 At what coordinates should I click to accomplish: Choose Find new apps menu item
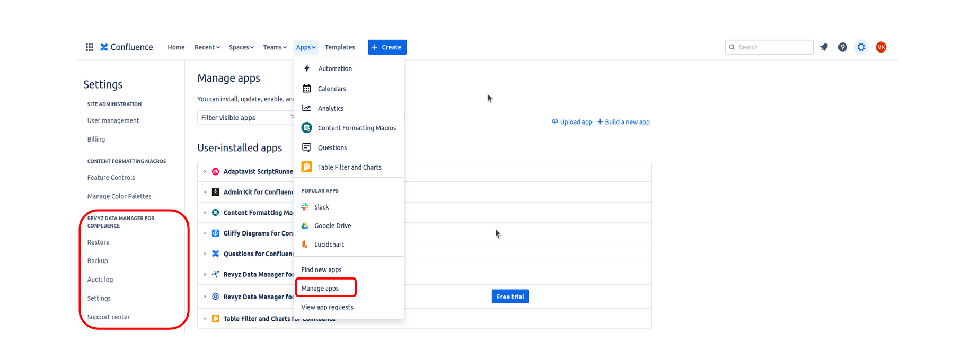tap(321, 269)
